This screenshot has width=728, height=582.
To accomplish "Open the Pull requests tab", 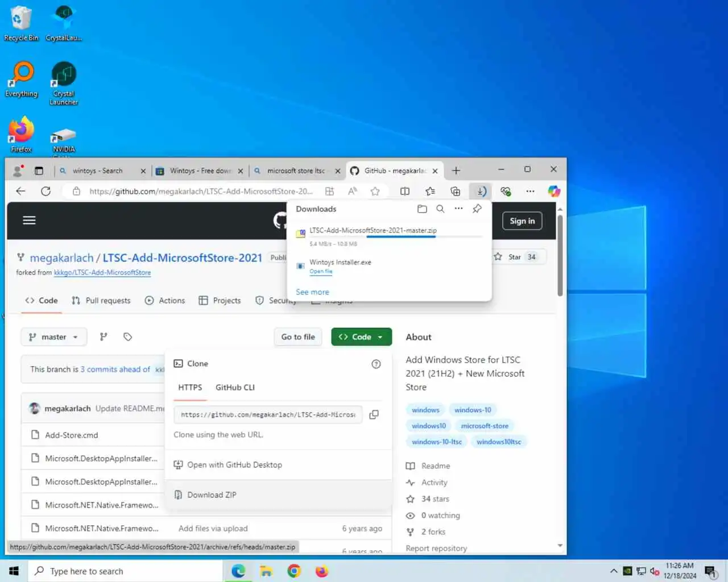I will 101,301.
